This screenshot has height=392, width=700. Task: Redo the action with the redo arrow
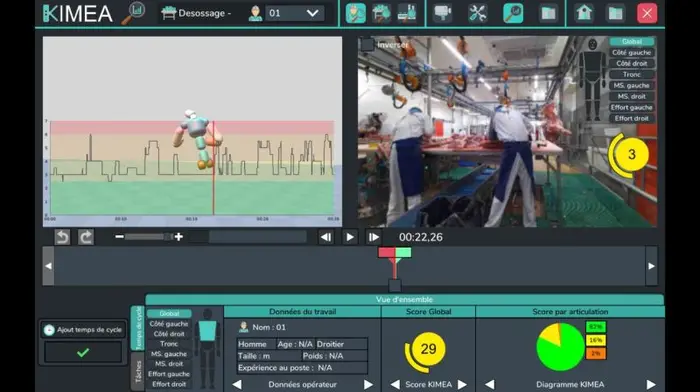(x=86, y=237)
